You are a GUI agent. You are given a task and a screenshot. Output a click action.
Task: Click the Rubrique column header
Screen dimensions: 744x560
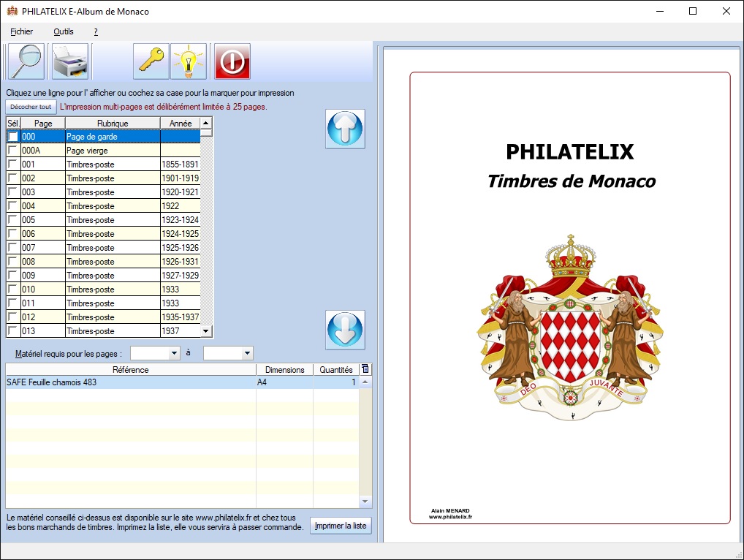pos(113,124)
